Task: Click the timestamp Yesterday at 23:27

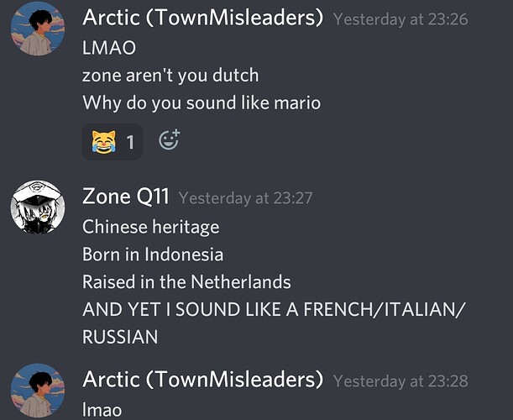Action: (246, 198)
